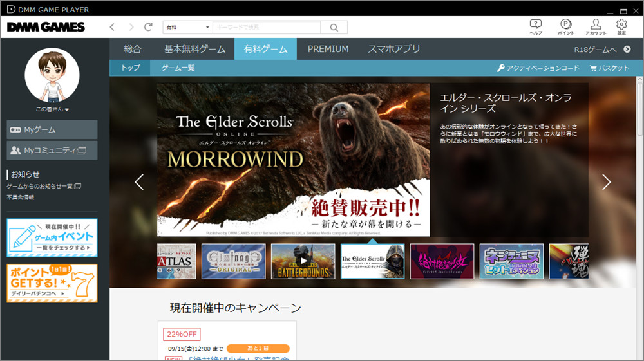Click the ポイントGETする daily pachinko banner
Viewport: 644px width, 361px height.
[52, 283]
